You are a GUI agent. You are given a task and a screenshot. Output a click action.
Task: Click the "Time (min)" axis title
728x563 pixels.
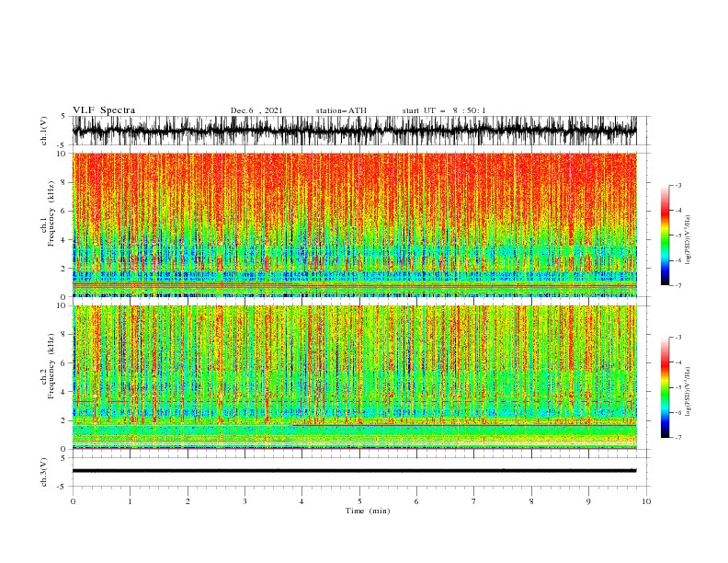pyautogui.click(x=368, y=511)
